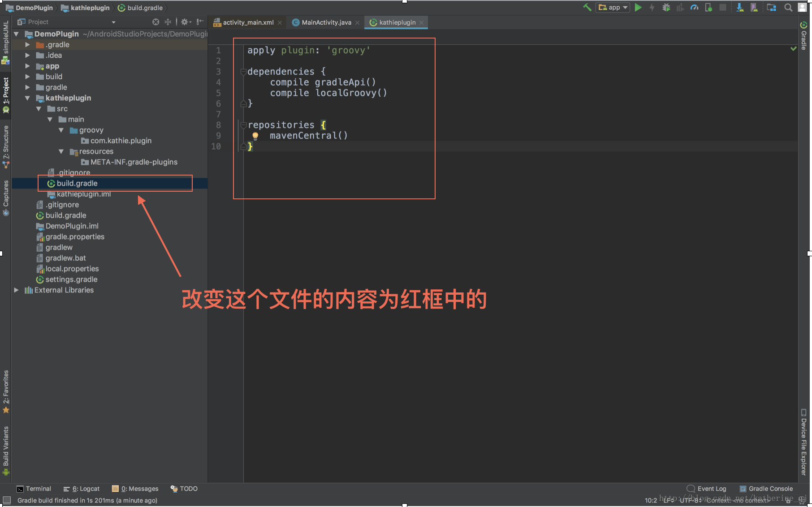Image resolution: width=812 pixels, height=507 pixels.
Task: Toggle the Build Variants side tab
Action: [x=6, y=450]
